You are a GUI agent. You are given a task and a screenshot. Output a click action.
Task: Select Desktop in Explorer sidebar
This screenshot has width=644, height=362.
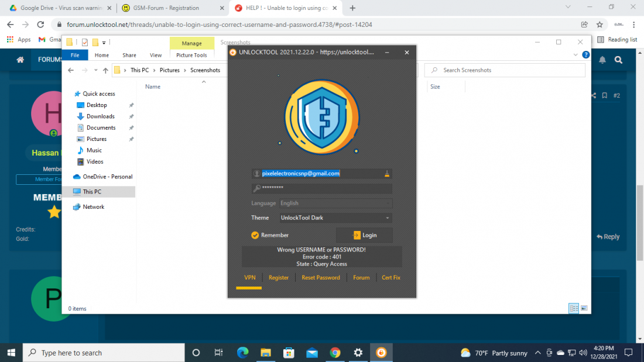(x=97, y=105)
